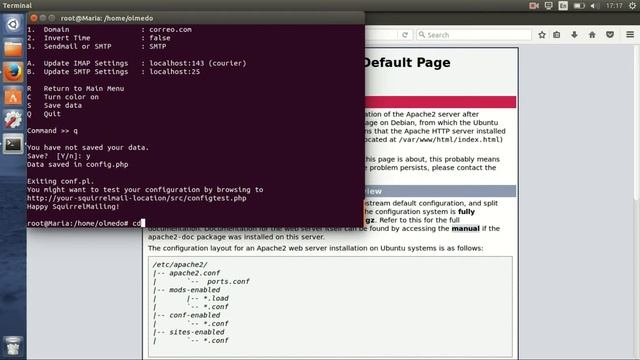Reload the page in Firefox
Image resolution: width=640 pixels, height=360 pixels.
click(x=404, y=35)
